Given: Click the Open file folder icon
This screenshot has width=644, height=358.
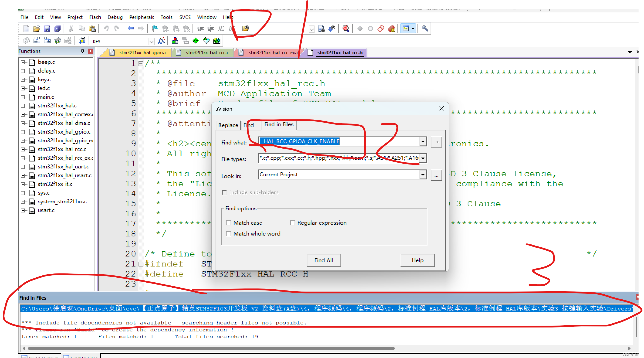Looking at the screenshot, I should pos(37,29).
